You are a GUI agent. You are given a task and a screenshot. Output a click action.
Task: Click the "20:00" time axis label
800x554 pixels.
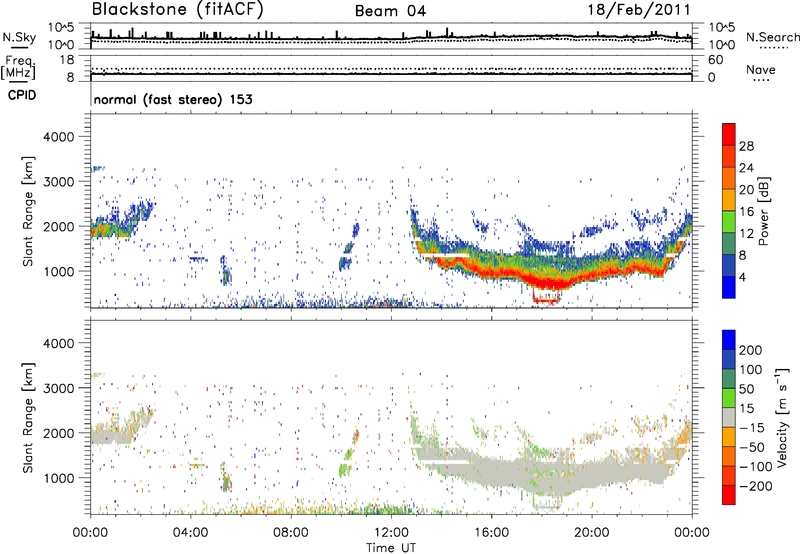click(x=591, y=533)
